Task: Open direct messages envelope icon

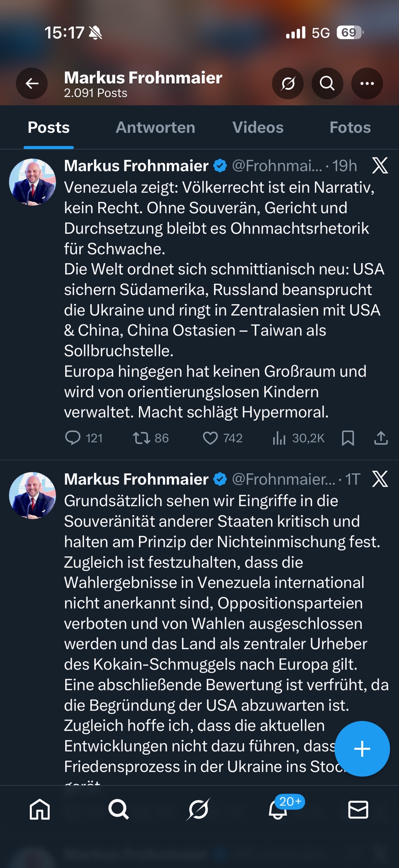Action: coord(358,809)
